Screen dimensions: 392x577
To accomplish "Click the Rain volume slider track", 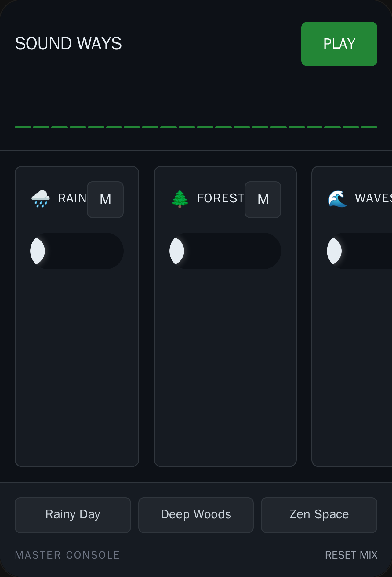I will pyautogui.click(x=77, y=251).
